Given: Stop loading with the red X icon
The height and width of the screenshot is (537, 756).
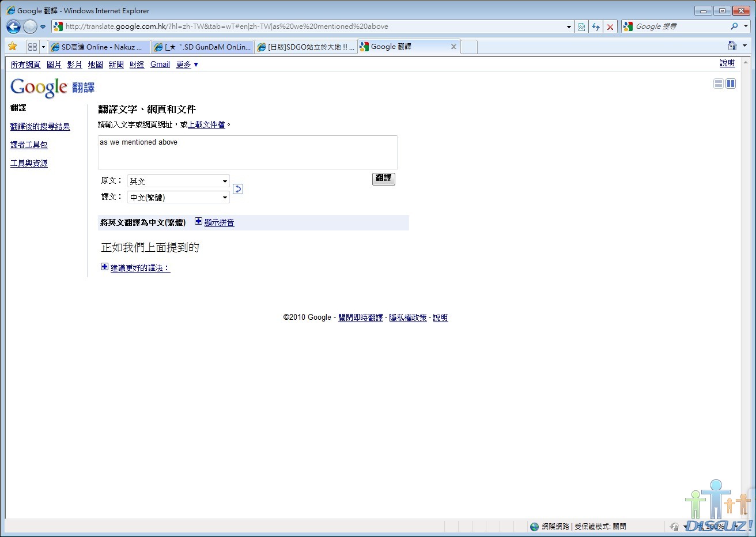Looking at the screenshot, I should (x=610, y=27).
